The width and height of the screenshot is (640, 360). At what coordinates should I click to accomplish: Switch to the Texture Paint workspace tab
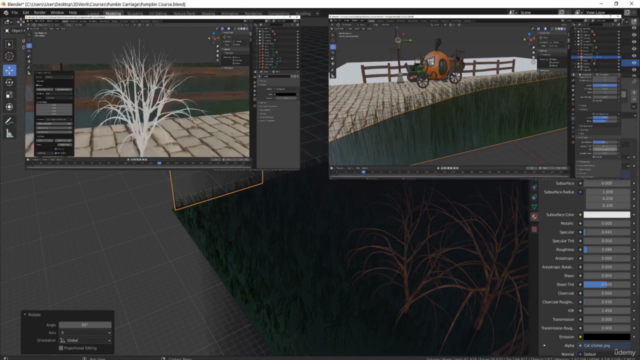tap(184, 13)
